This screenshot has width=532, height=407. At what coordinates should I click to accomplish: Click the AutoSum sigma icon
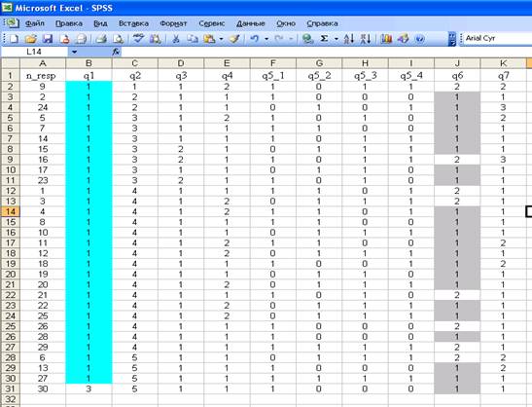point(324,39)
